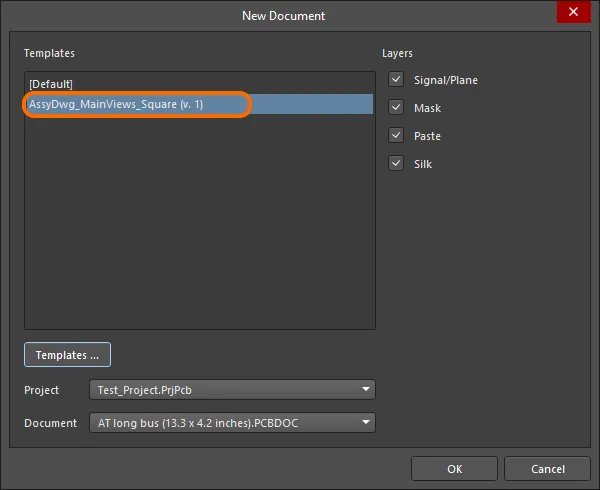Disable the Paste layer checkbox
This screenshot has height=490, width=600.
click(x=396, y=135)
